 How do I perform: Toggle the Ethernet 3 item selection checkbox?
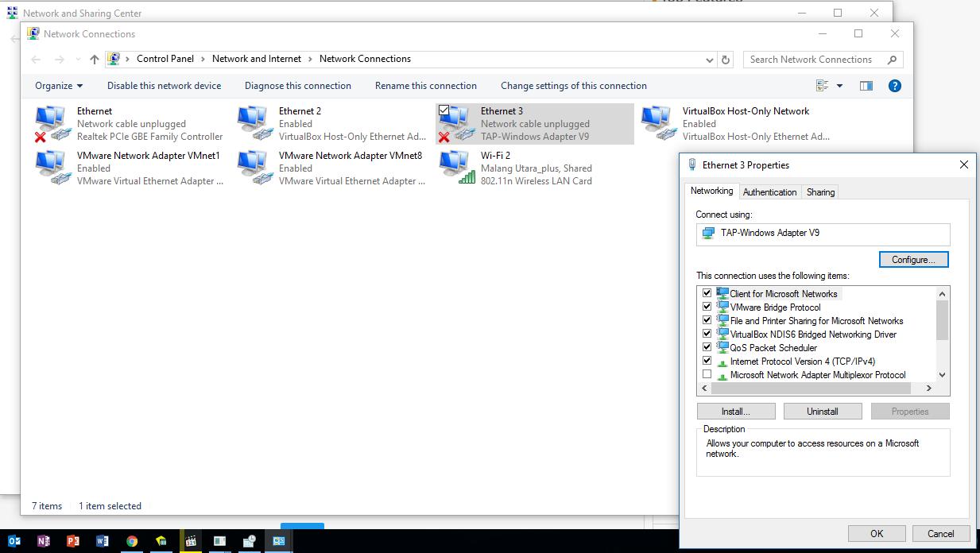(444, 110)
